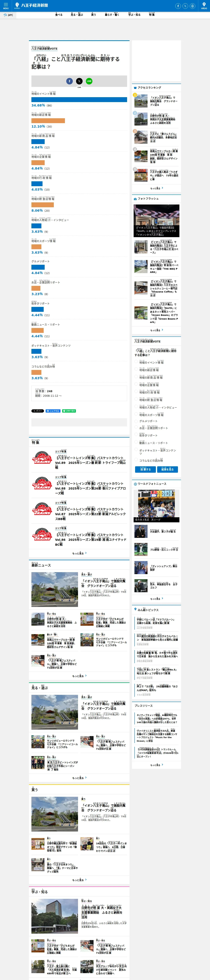Click the 地域のイベント情報 34.68% result bar

79,100
